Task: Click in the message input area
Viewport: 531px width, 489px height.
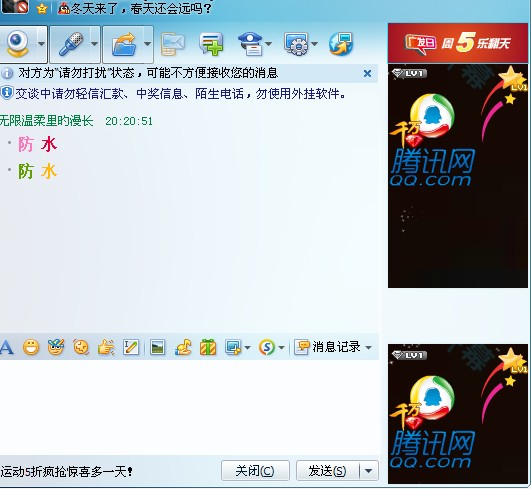Action: 189,406
